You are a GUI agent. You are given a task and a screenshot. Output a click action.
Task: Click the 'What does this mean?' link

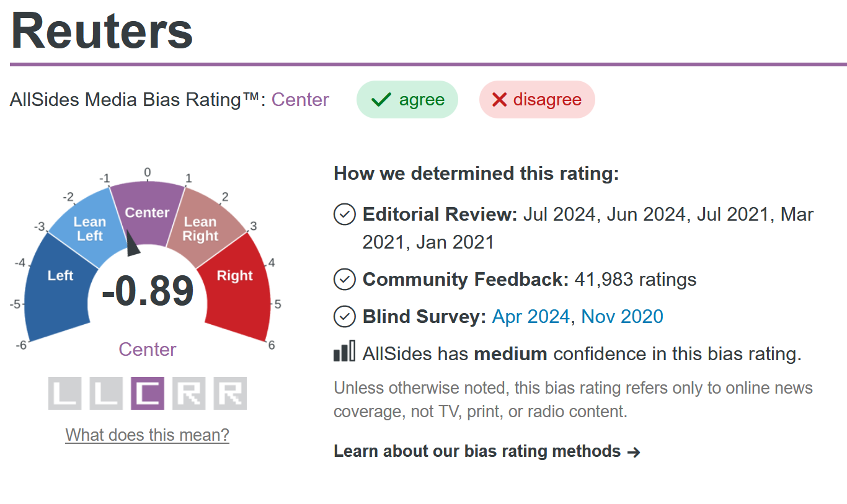[148, 435]
